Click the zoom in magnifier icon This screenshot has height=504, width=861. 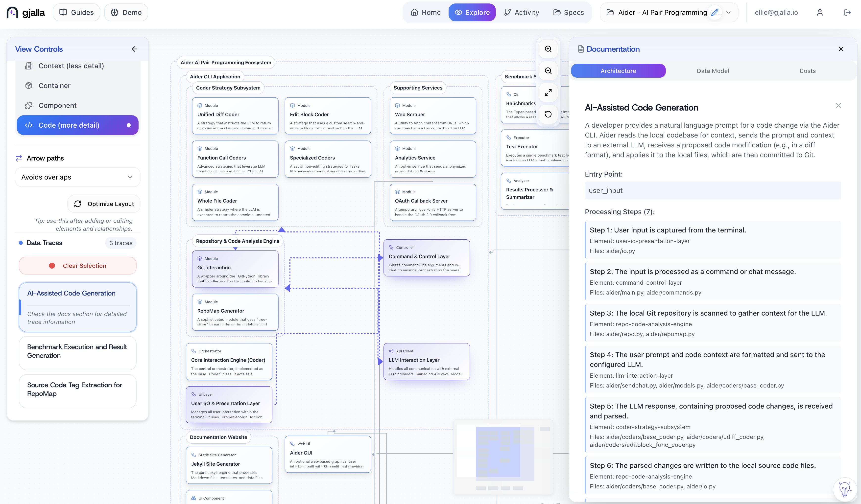[548, 49]
